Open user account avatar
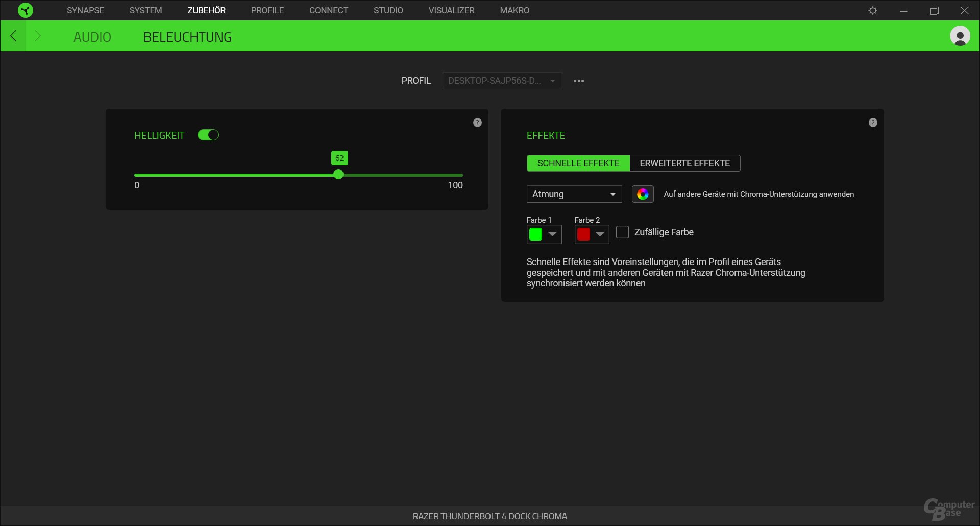Image resolution: width=980 pixels, height=526 pixels. coord(960,36)
